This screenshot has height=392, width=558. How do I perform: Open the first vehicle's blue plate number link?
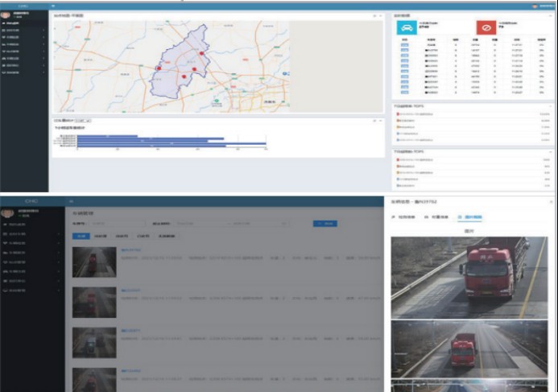pyautogui.click(x=130, y=250)
